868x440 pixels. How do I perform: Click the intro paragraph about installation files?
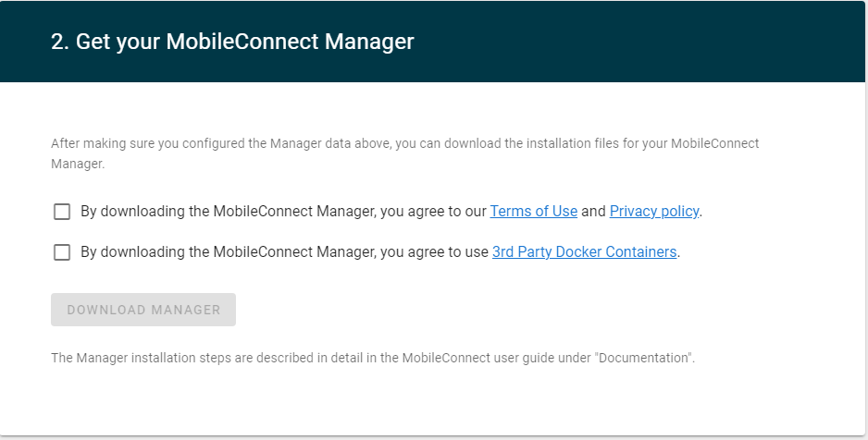click(x=404, y=153)
